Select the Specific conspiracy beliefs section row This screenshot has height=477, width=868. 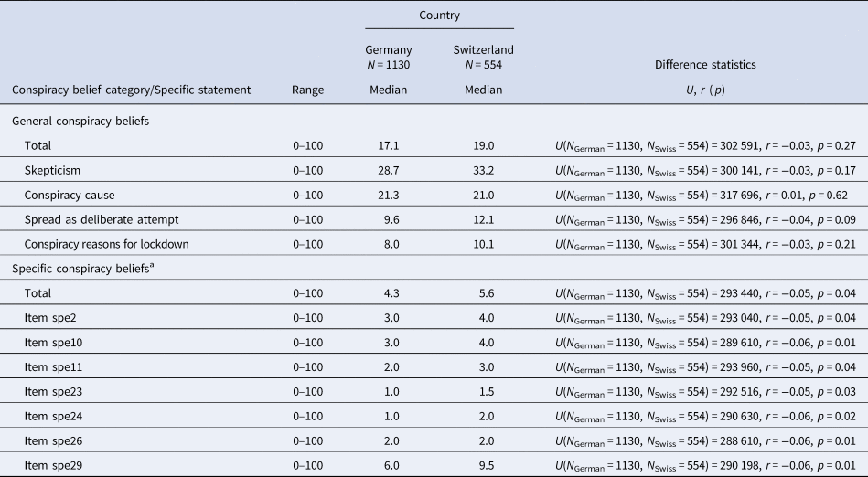coord(434,269)
